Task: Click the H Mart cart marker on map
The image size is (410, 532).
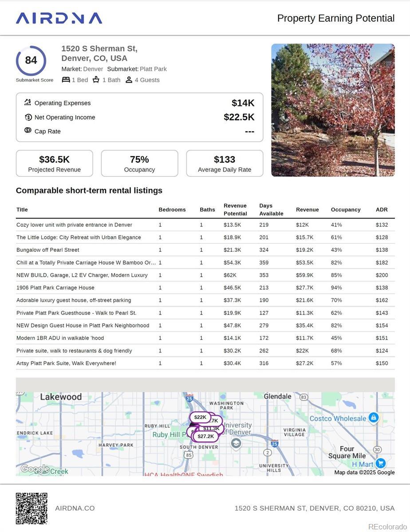Action: (380, 463)
